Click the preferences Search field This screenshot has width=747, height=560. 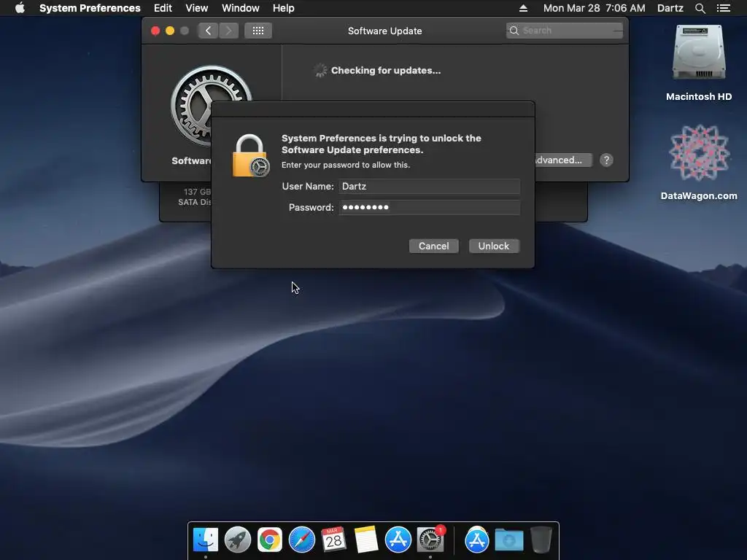[x=565, y=31]
